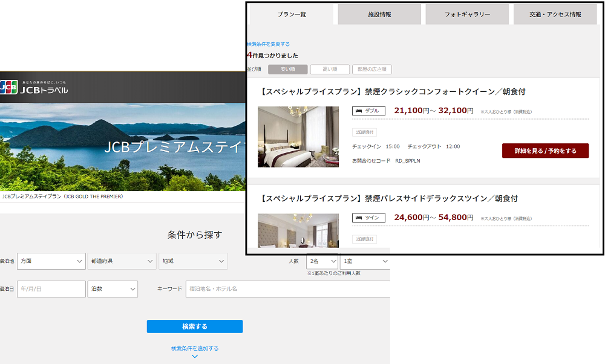Click the 21,100円～ 32,100円 price
The width and height of the screenshot is (605, 364).
434,111
